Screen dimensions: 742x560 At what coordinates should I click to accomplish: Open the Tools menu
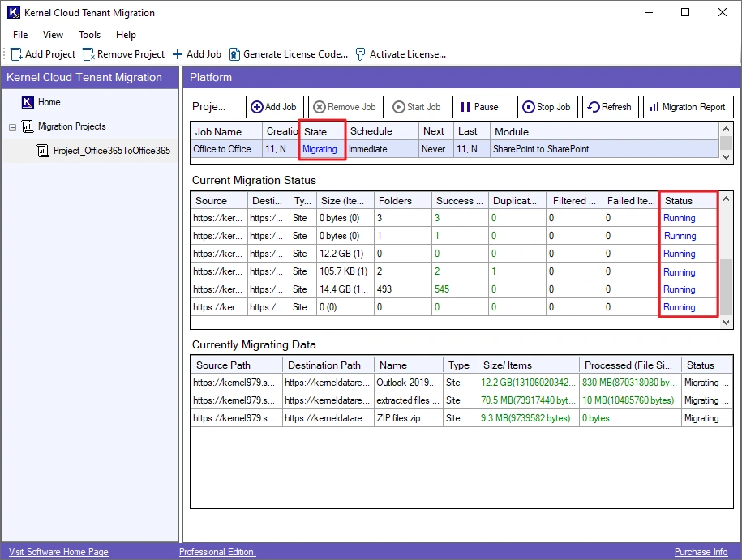89,35
